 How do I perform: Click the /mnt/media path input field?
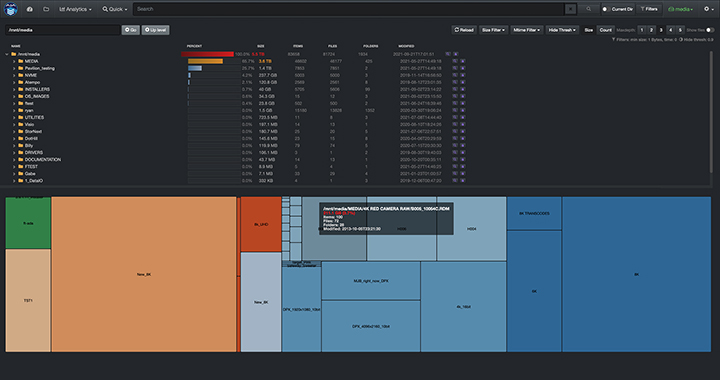click(62, 30)
